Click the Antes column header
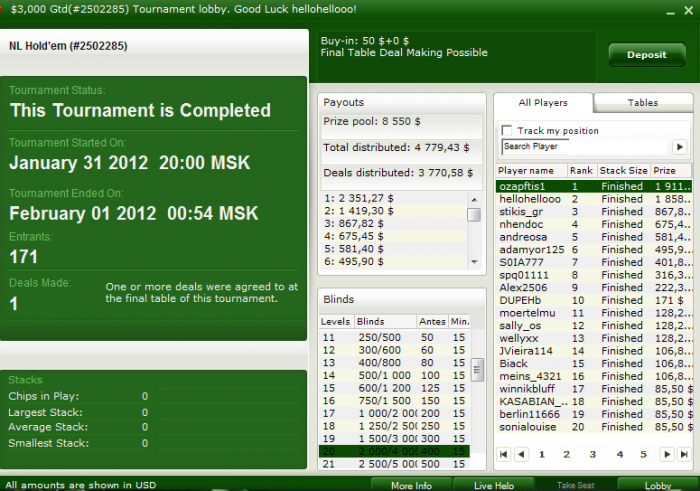 [x=432, y=321]
